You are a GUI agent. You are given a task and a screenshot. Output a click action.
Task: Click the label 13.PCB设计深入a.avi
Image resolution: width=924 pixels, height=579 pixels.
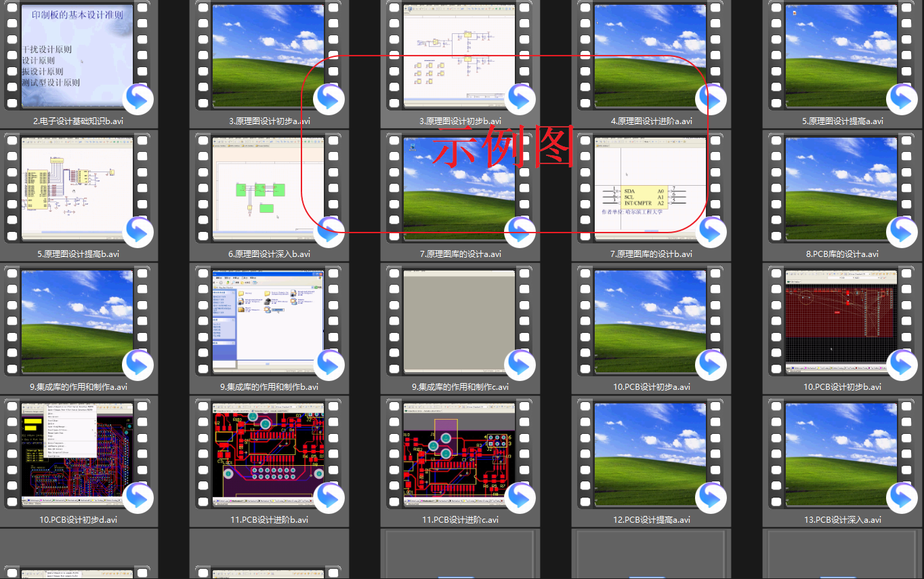843,520
